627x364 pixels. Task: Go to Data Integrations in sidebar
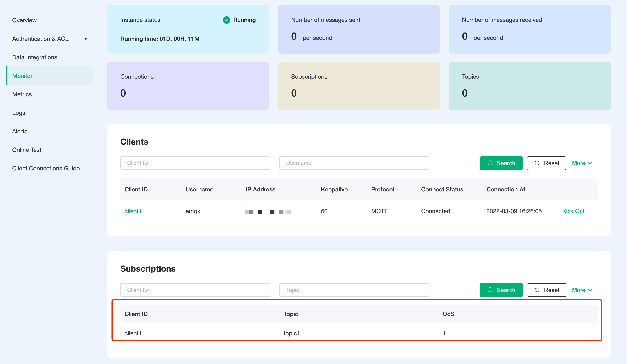pyautogui.click(x=35, y=57)
